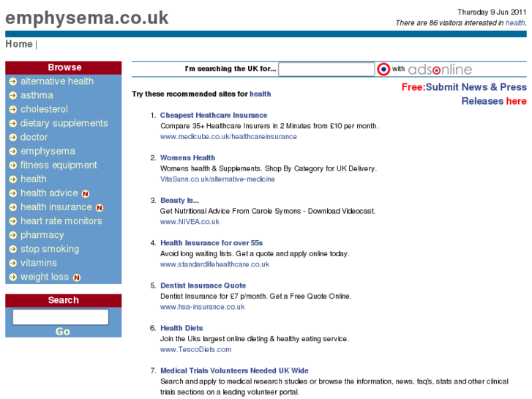Click the Go search button
The image size is (532, 399).
coord(63,332)
